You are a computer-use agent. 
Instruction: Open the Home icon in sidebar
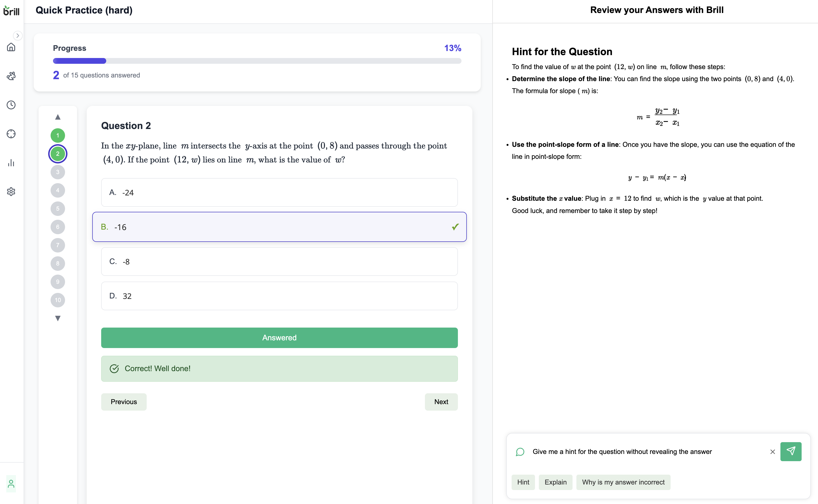11,47
